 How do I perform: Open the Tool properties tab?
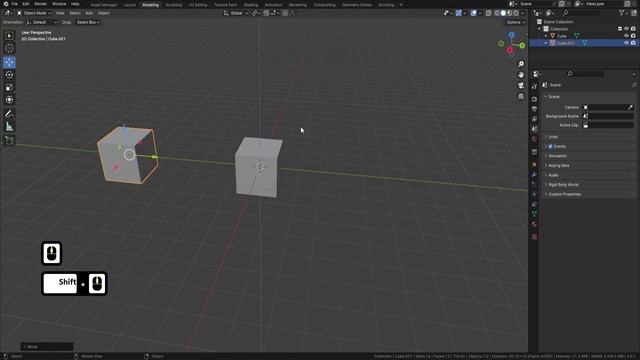tap(534, 87)
